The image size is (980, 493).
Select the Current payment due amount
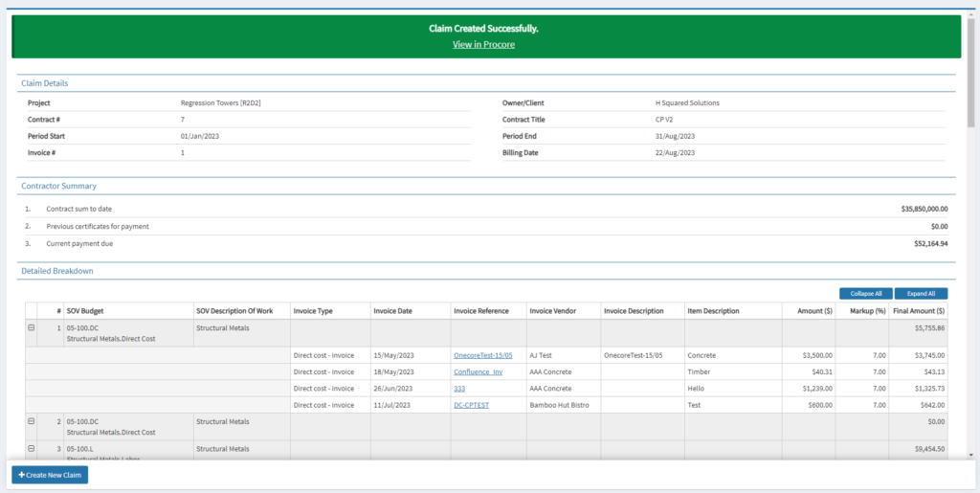930,244
